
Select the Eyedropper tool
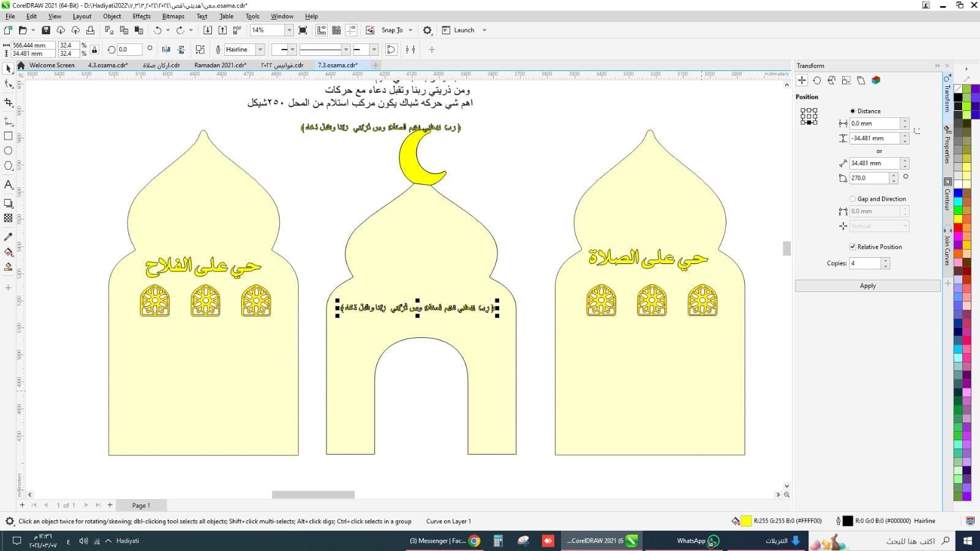(x=9, y=237)
